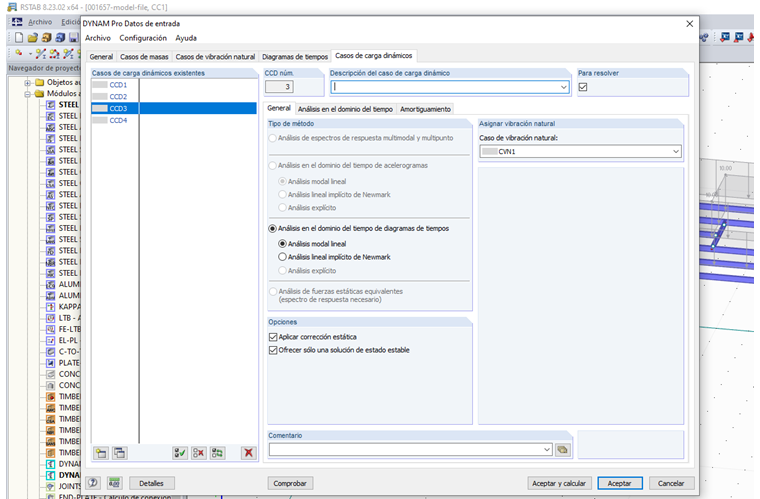Switch to General main tab

click(x=101, y=57)
